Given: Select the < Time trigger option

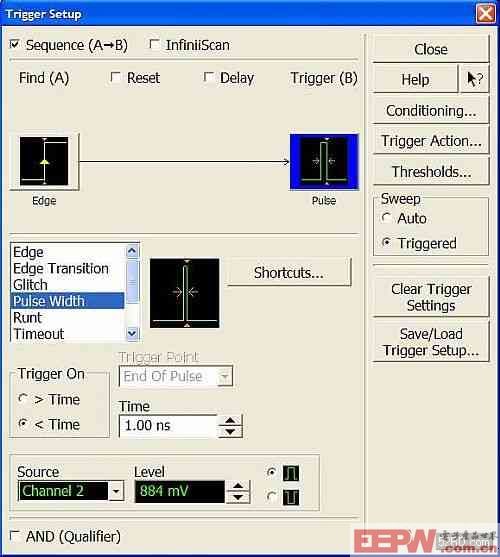Looking at the screenshot, I should click(23, 423).
